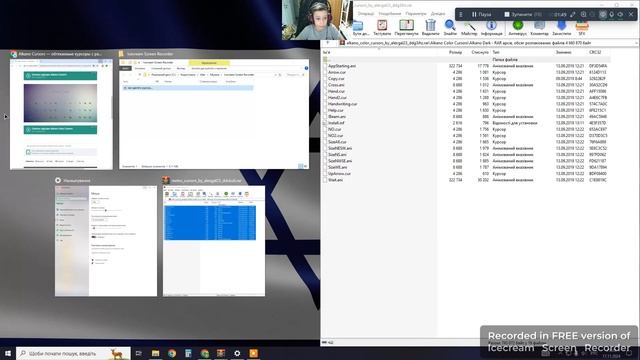
Task: Toggle the recorder microphone icon
Action: point(611,14)
